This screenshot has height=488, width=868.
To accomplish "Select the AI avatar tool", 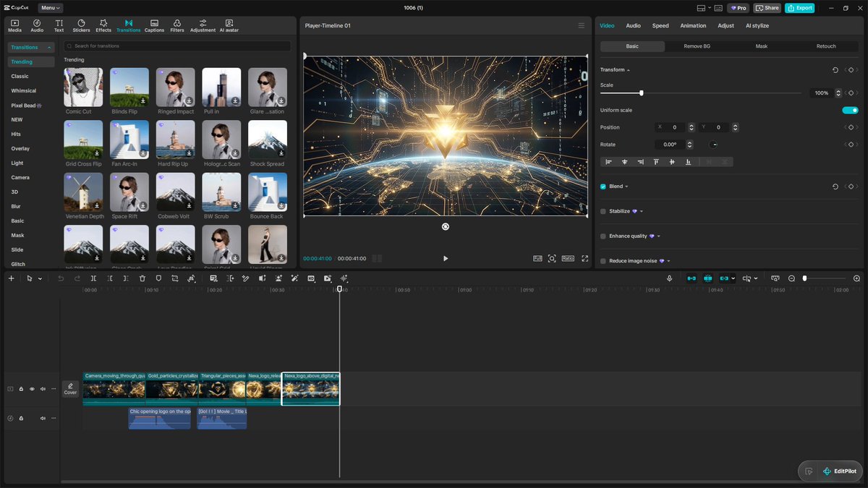I will [229, 26].
